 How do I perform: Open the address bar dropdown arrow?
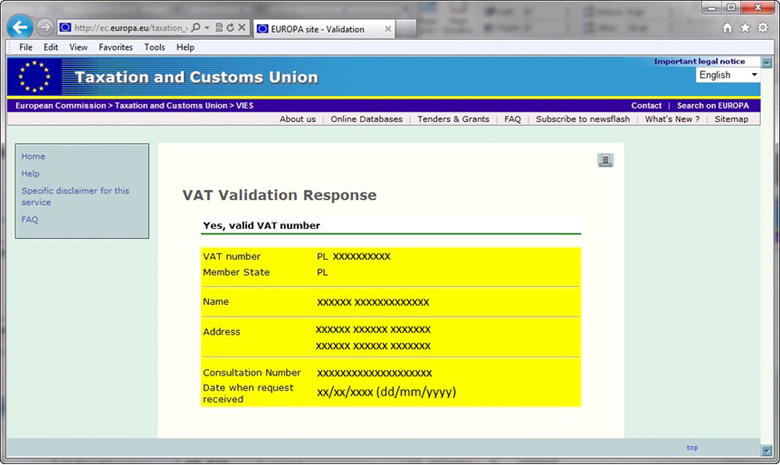207,28
